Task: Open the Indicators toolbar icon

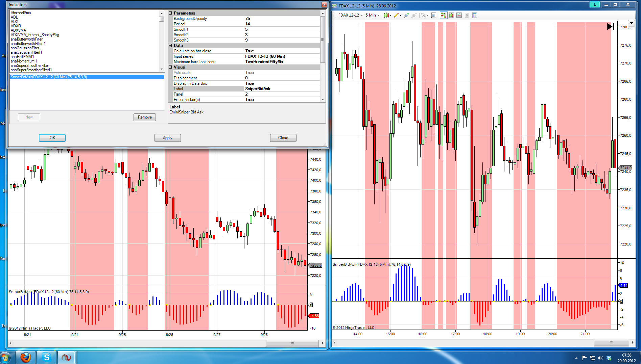Action: point(451,15)
